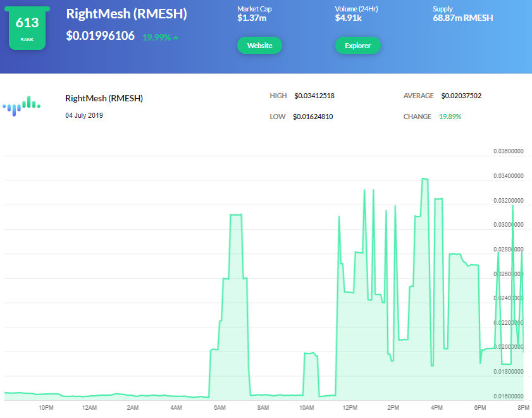This screenshot has height=418, width=532.
Task: Click the 2PM x-axis label
Action: pyautogui.click(x=393, y=407)
